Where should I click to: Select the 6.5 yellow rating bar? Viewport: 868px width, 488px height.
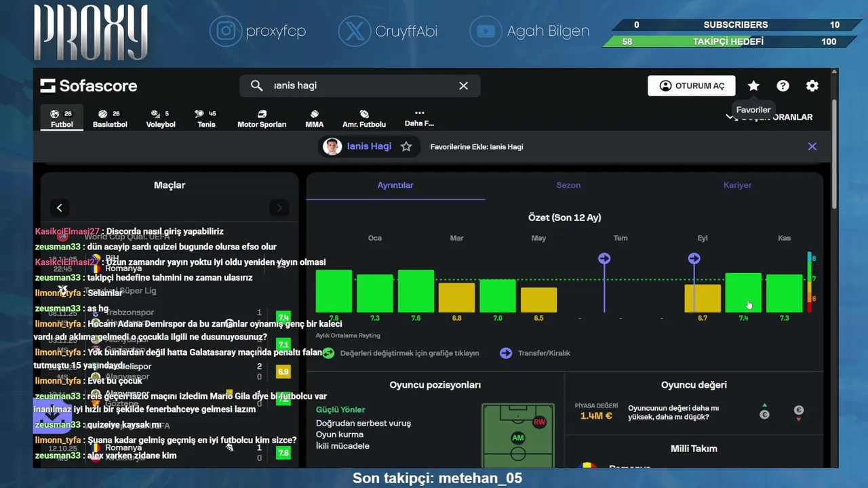click(538, 300)
